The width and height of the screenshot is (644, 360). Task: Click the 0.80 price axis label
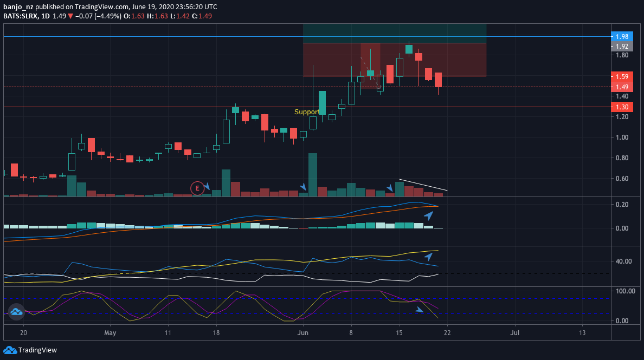622,158
